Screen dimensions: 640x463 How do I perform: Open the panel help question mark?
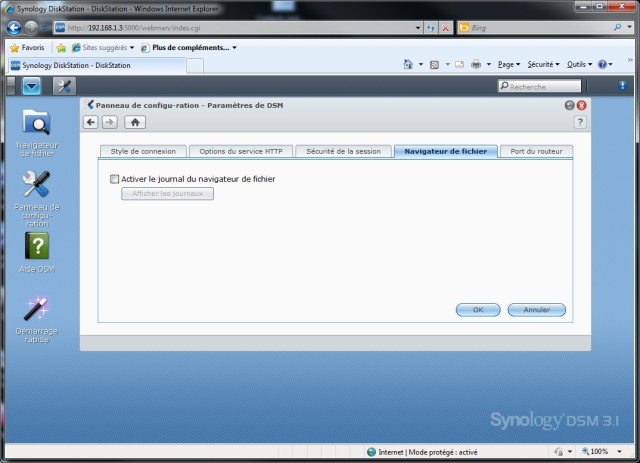[580, 122]
